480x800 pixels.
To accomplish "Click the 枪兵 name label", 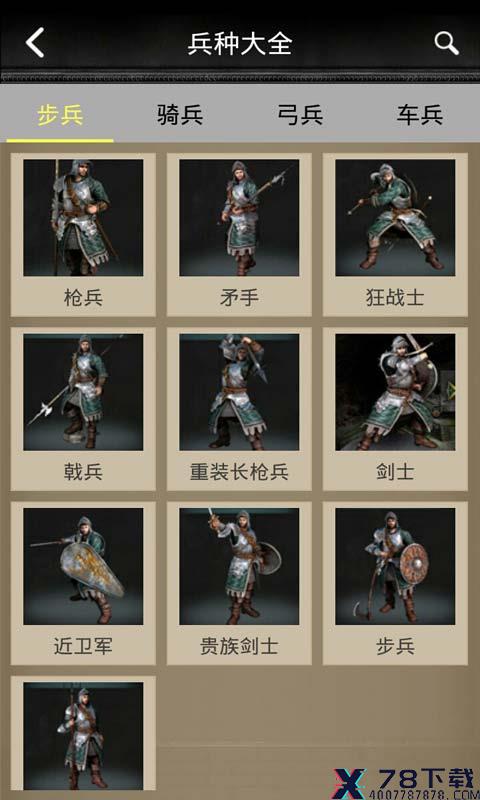I will (83, 297).
